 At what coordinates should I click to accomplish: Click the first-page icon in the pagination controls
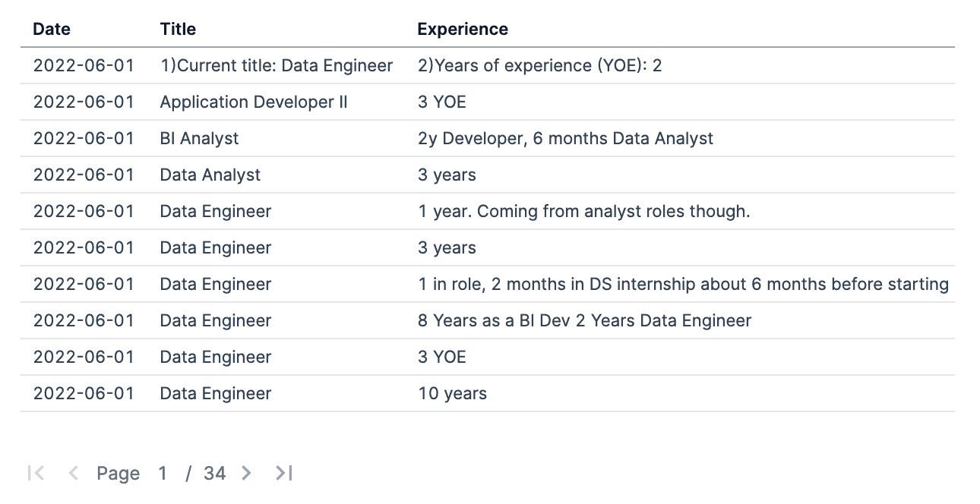tap(36, 473)
